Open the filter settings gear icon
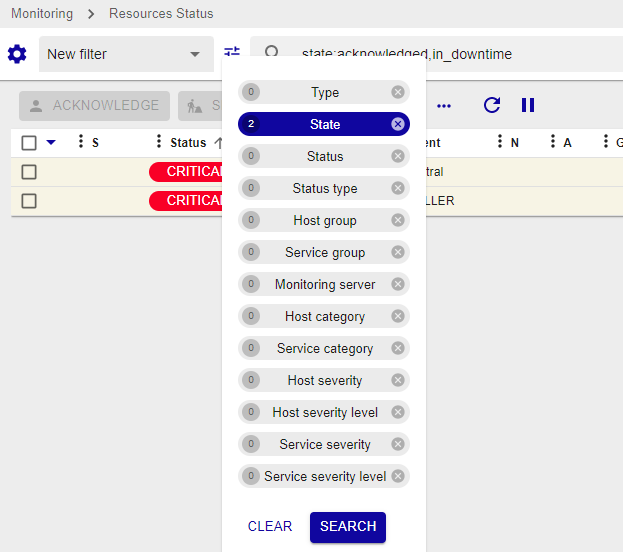Image resolution: width=623 pixels, height=552 pixels. click(17, 54)
